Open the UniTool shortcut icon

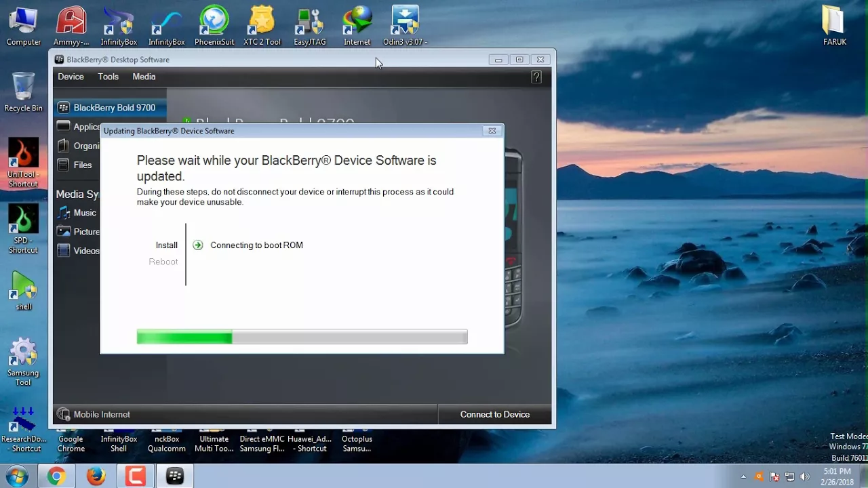pos(23,163)
